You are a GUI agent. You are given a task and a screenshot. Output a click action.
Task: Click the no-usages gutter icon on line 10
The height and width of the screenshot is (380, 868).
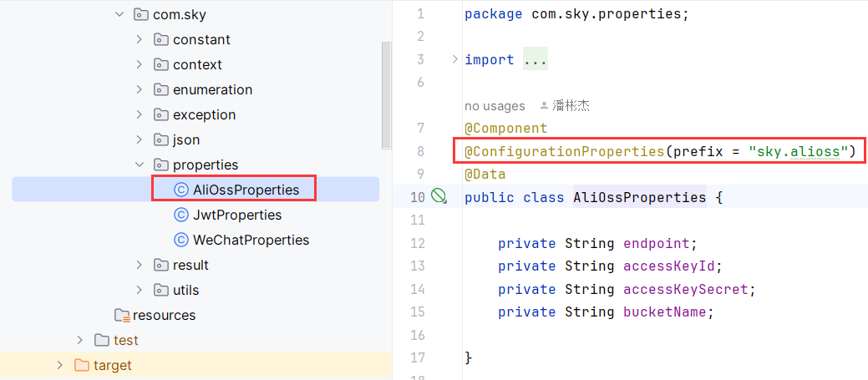[439, 196]
